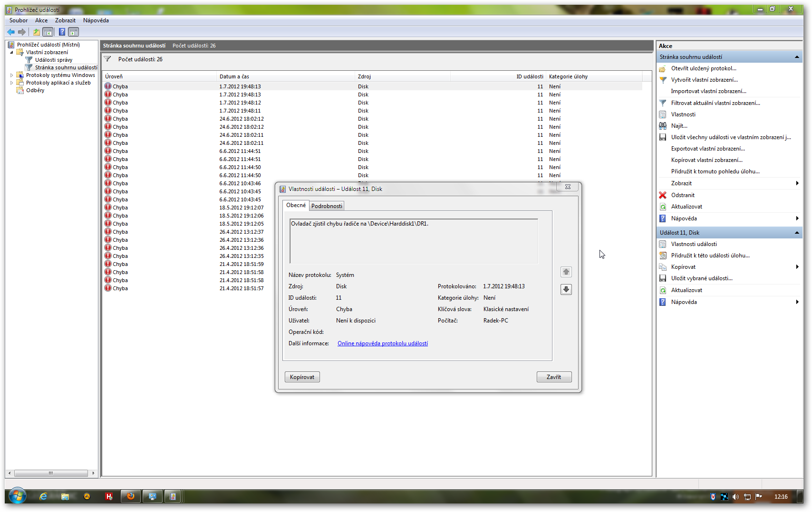Viewport: 812px width, 512px height.
Task: Launch Internet Explorer from the taskbar
Action: point(43,496)
